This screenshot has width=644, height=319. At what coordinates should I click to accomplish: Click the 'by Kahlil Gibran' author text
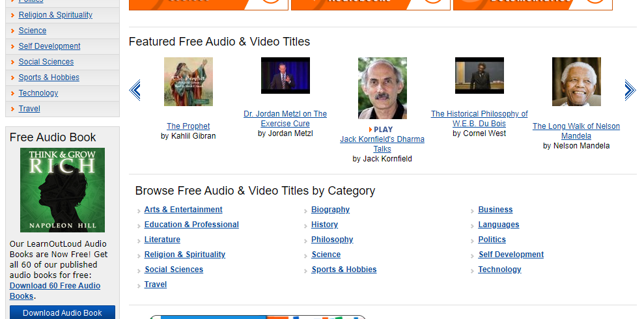pos(188,136)
